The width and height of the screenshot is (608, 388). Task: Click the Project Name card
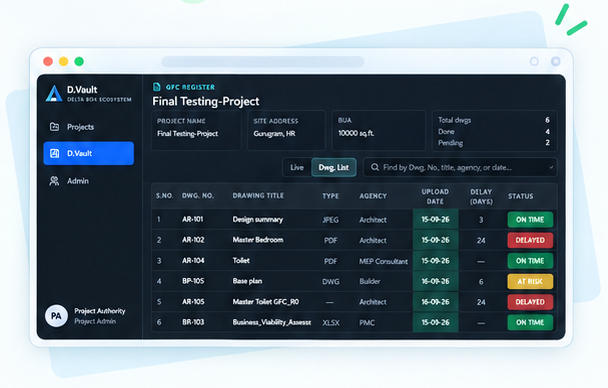coord(196,130)
